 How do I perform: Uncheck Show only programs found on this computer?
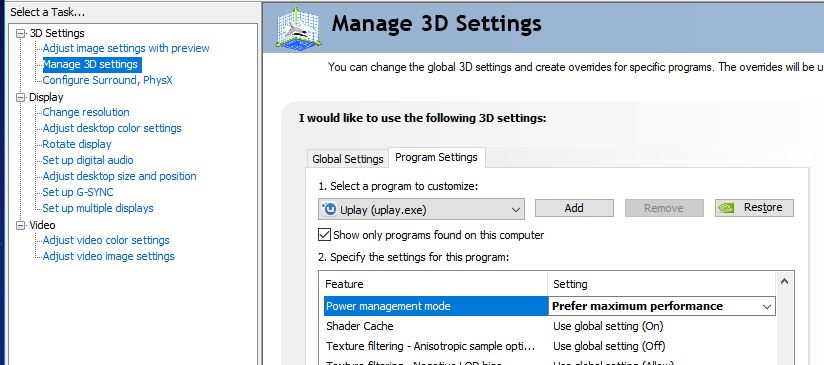point(324,235)
